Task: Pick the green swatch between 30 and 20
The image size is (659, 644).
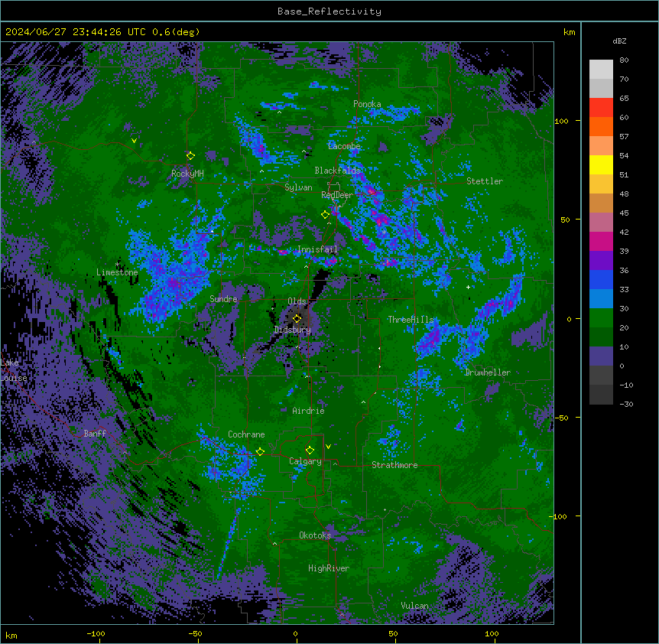Action: coord(601,318)
